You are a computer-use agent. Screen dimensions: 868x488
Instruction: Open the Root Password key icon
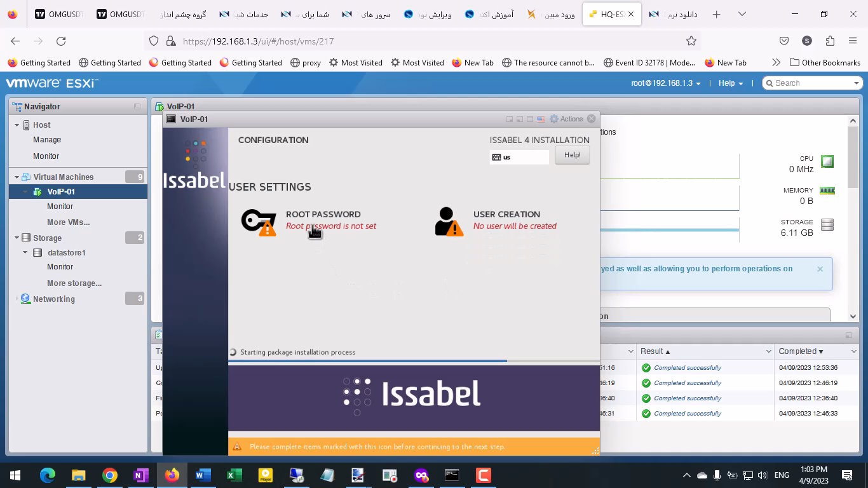pos(258,222)
